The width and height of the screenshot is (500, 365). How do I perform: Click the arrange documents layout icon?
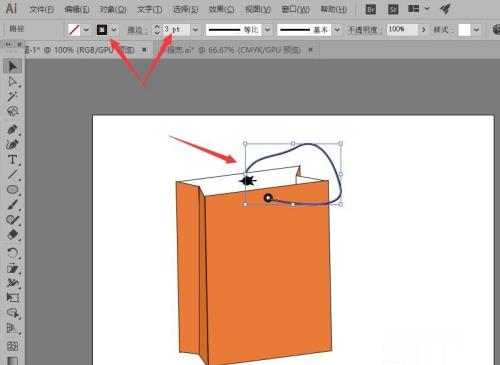(414, 9)
